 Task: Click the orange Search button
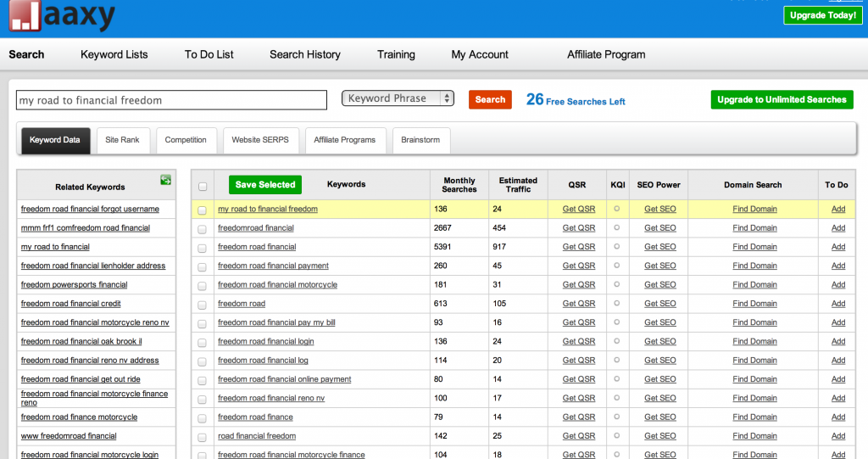click(x=490, y=99)
